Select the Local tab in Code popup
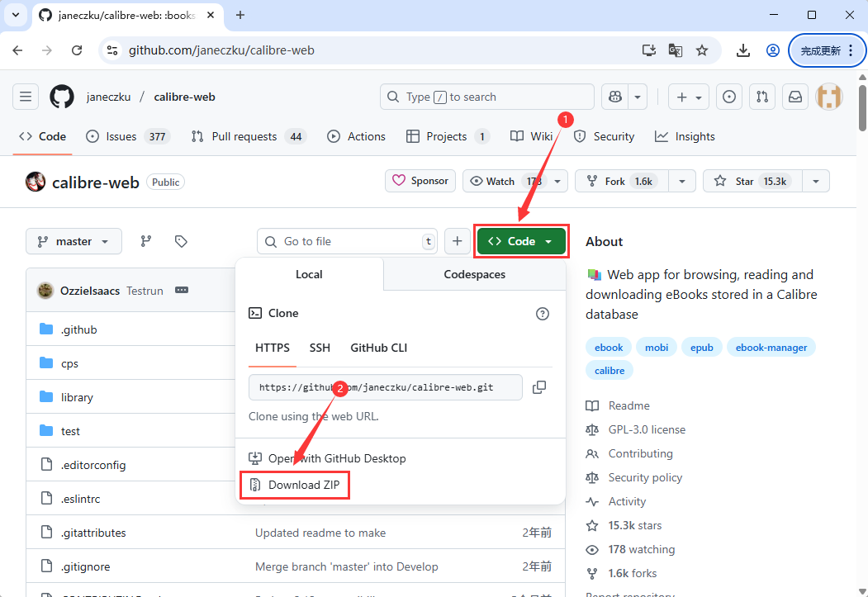This screenshot has height=597, width=868. tap(309, 274)
